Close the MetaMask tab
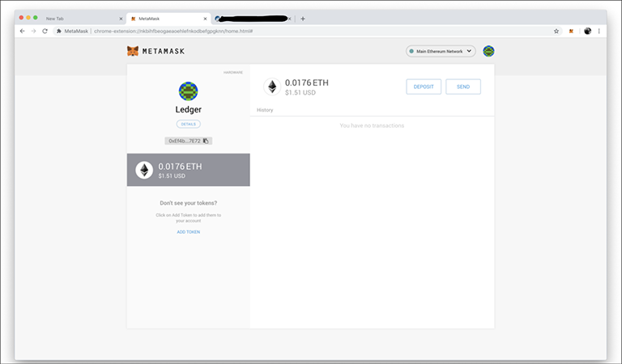The height and width of the screenshot is (364, 622). coord(205,19)
